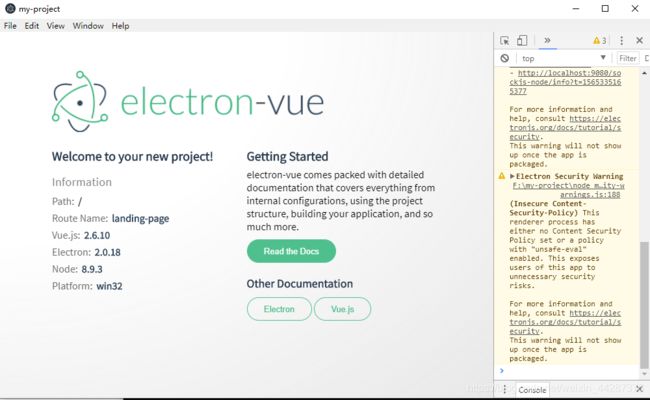
Task: Show more DevTools tabs chevron
Action: pyautogui.click(x=547, y=40)
